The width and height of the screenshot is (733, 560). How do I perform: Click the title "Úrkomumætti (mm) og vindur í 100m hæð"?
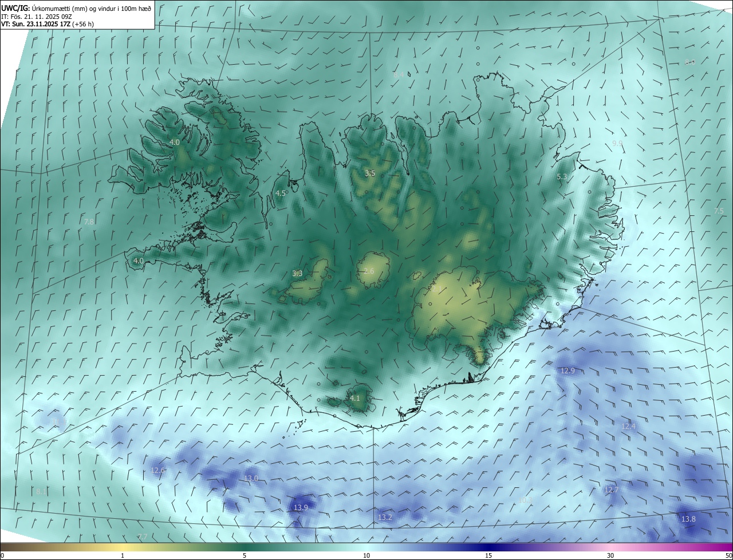(91, 8)
